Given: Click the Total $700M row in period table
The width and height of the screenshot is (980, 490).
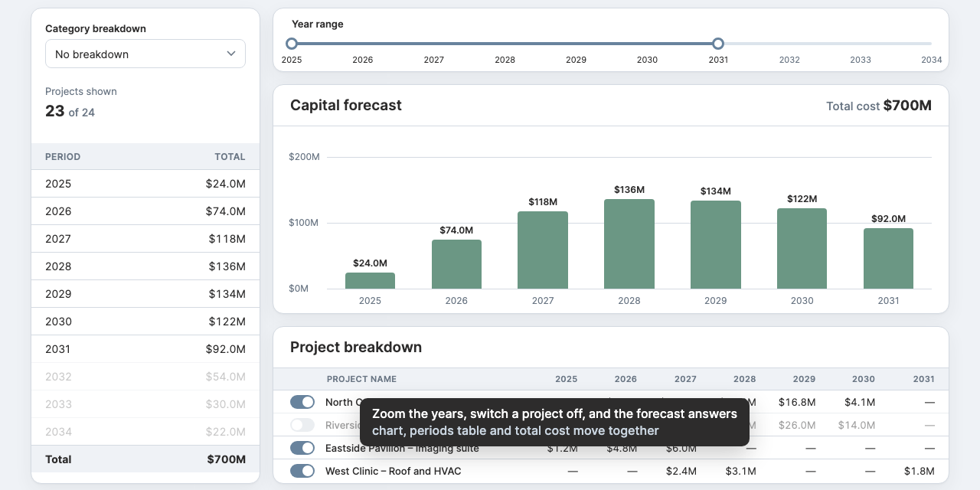Looking at the screenshot, I should click(145, 459).
